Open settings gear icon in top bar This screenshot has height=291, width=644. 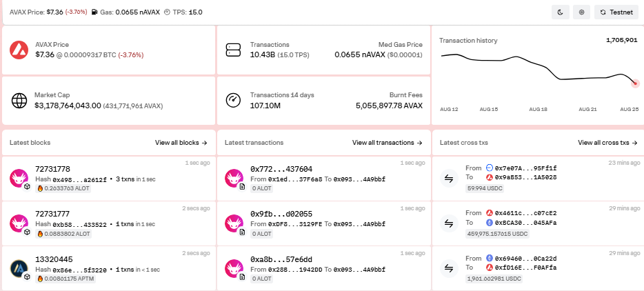[x=581, y=12]
